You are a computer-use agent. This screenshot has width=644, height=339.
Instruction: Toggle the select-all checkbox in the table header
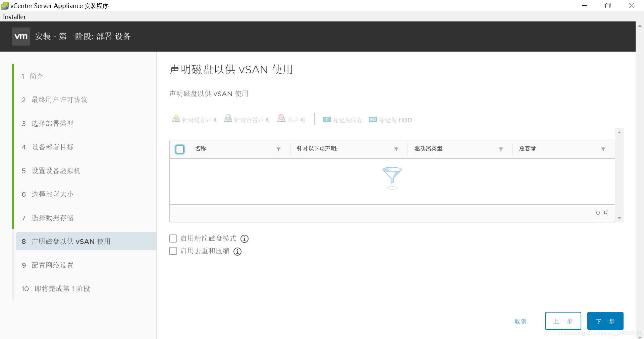180,149
